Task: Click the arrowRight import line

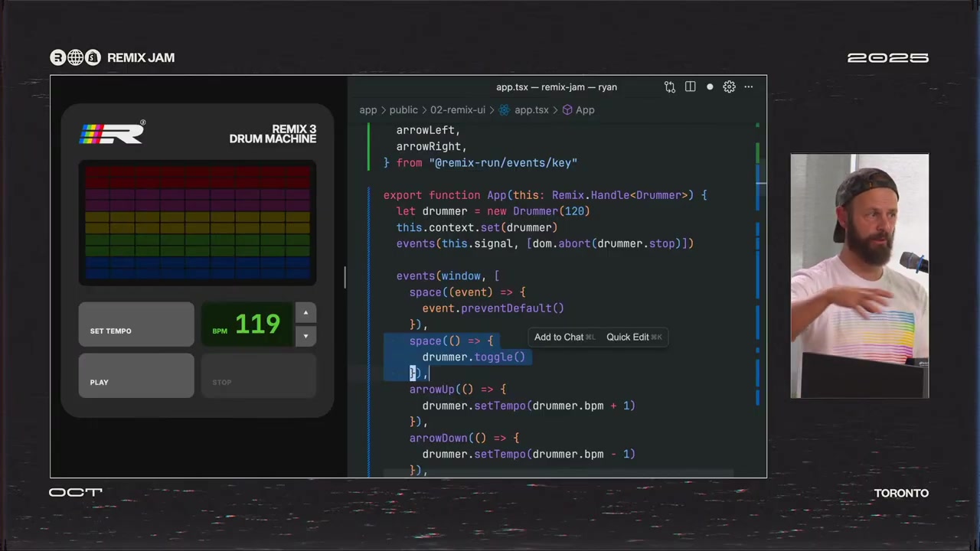Action: click(x=431, y=147)
